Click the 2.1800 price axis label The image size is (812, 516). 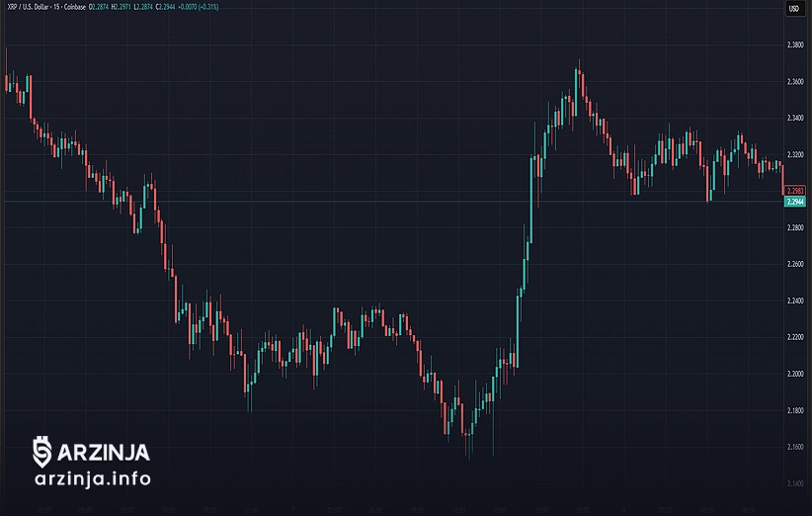(x=795, y=411)
